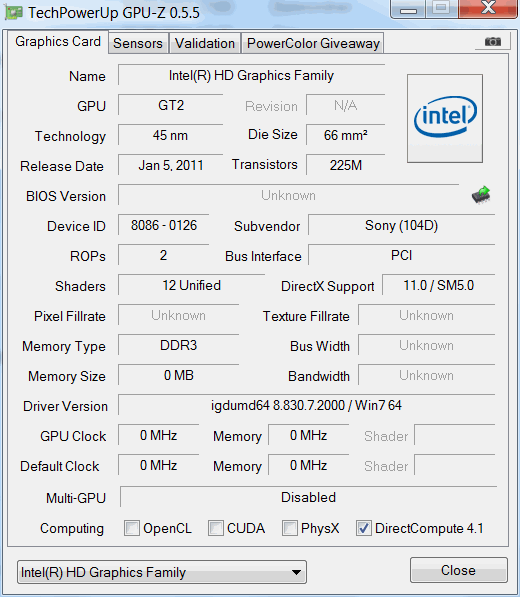Click the Intel logo image
This screenshot has height=597, width=520.
[x=445, y=118]
